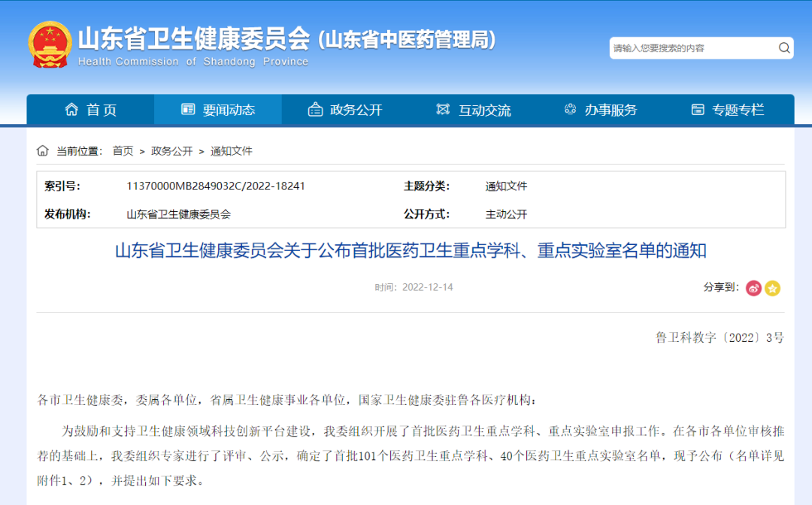Click the home icon in breadcrumb
This screenshot has width=812, height=505.
pos(43,151)
